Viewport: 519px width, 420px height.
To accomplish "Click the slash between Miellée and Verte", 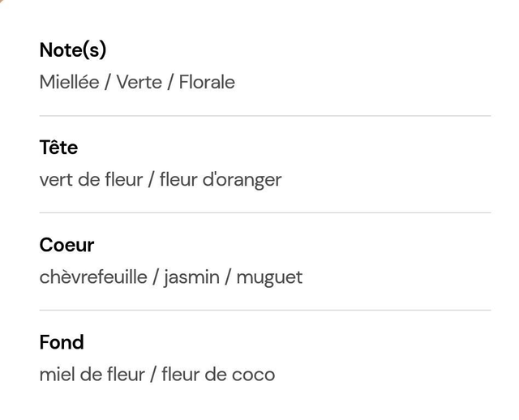I will 108,82.
